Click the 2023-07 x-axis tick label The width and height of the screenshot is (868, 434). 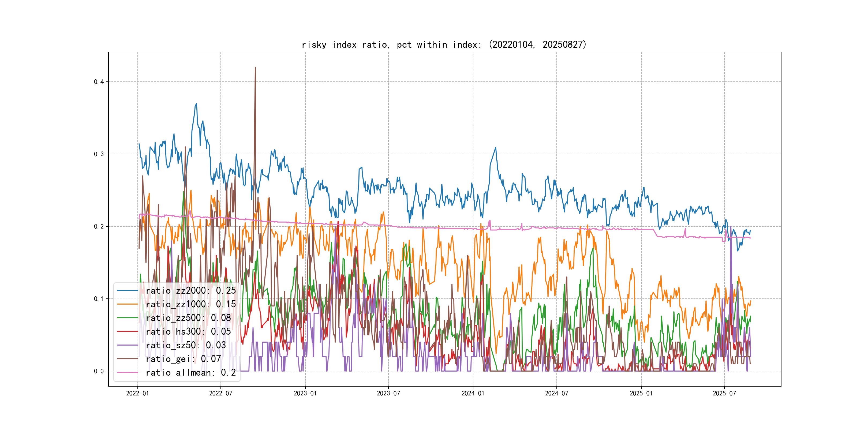click(x=388, y=393)
